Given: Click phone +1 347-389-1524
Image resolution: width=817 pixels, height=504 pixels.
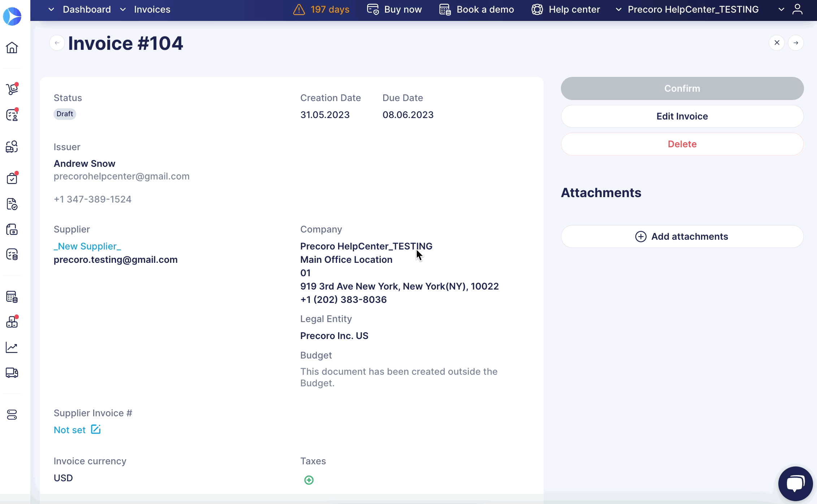Looking at the screenshot, I should pos(92,199).
